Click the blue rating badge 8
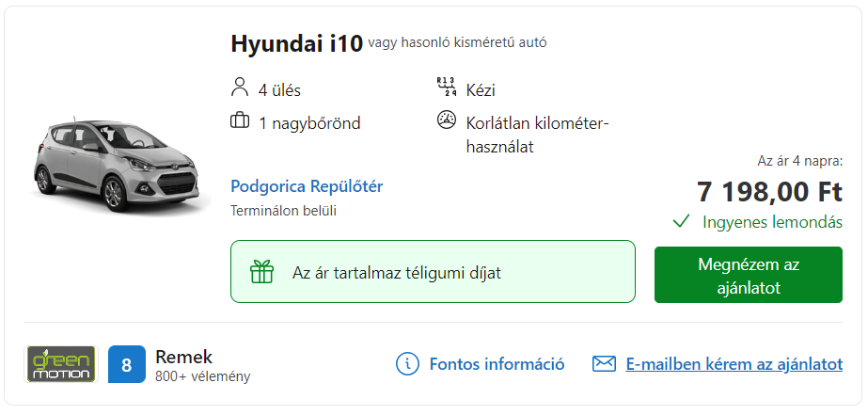Image resolution: width=868 pixels, height=415 pixels. [x=127, y=364]
